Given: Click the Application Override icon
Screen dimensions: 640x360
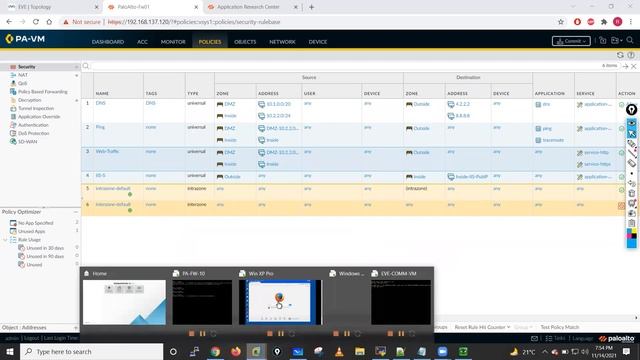Looking at the screenshot, I should coord(13,117).
